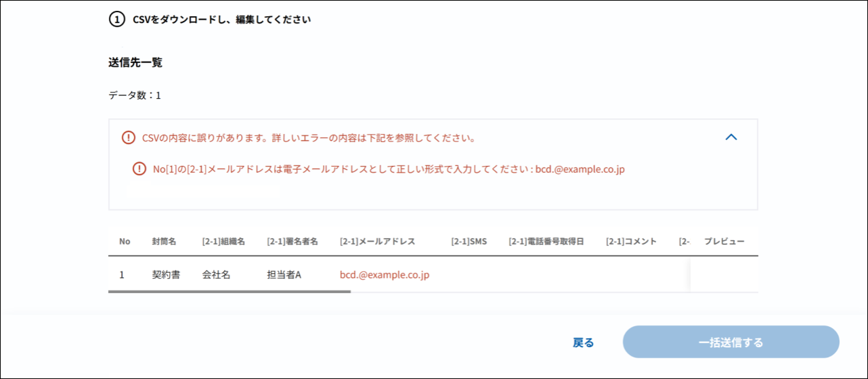Click the warning icon beside the No[1] error
Viewport: 868px width, 379px height.
[139, 169]
